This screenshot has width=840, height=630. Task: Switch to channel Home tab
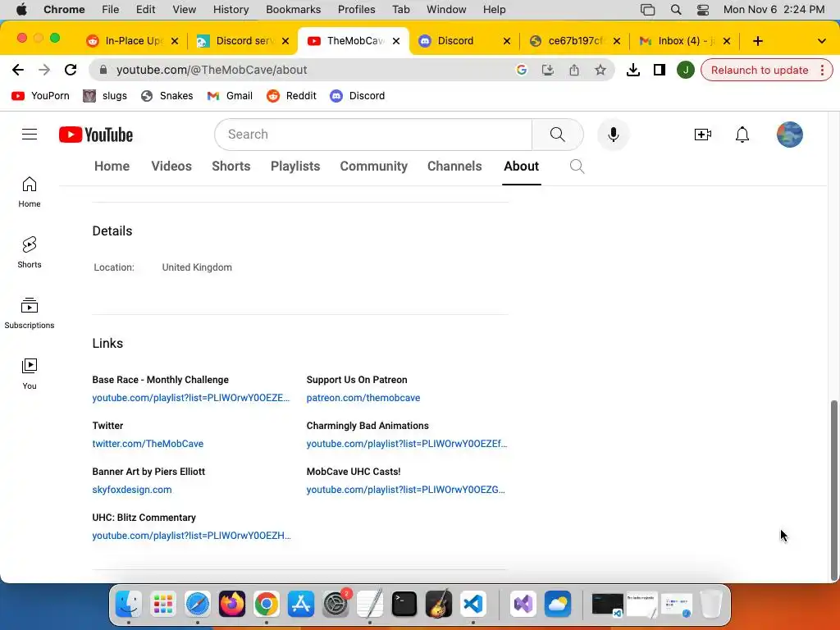click(112, 166)
